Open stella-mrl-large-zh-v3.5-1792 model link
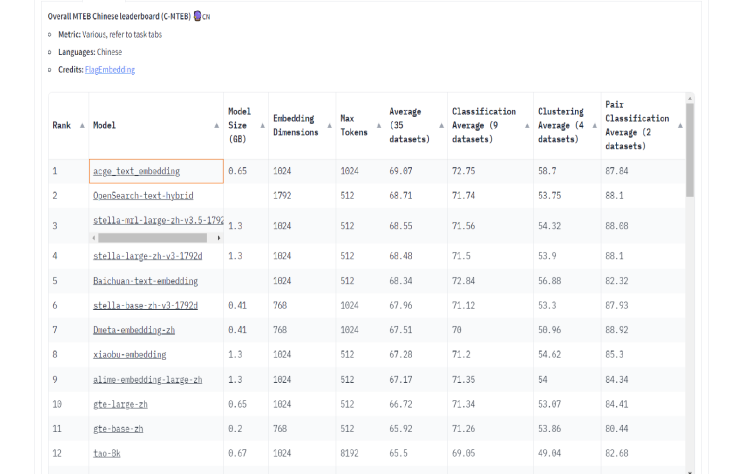The image size is (756, 474). coord(158,220)
